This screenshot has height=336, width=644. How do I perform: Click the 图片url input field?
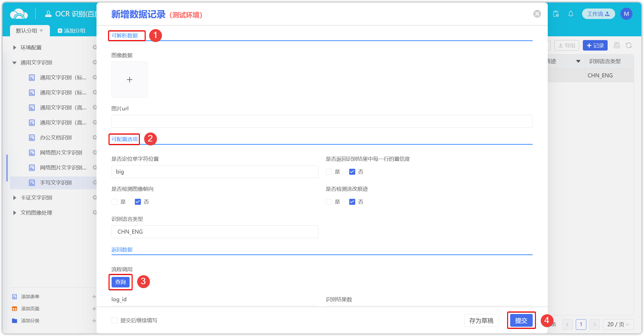(322, 121)
